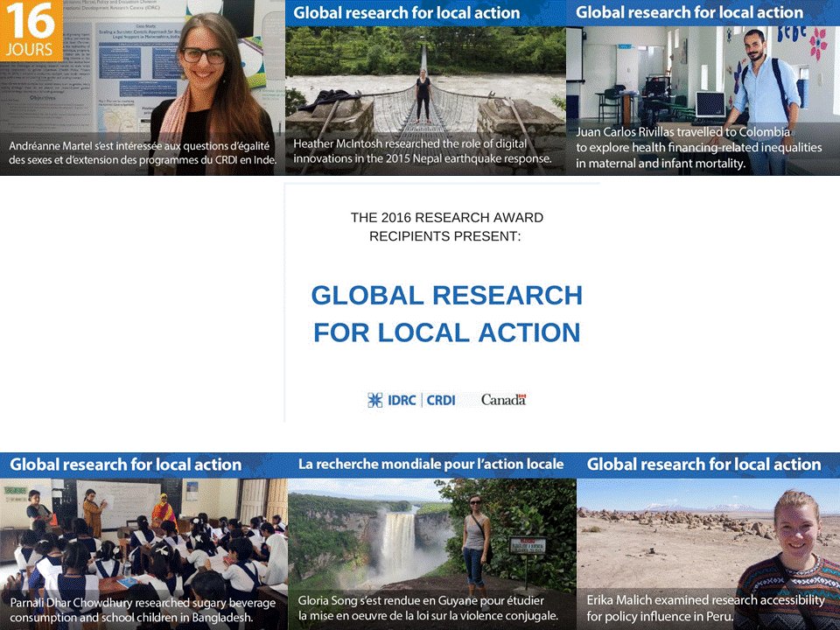The height and width of the screenshot is (630, 840).
Task: Click caption about maternal and infant mortality
Action: tap(698, 147)
